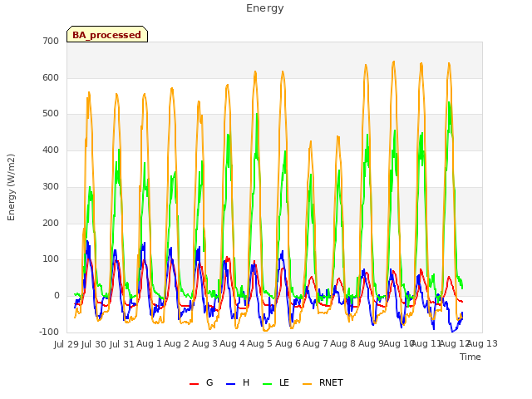Click the green LE legend swatch

pyautogui.click(x=268, y=384)
